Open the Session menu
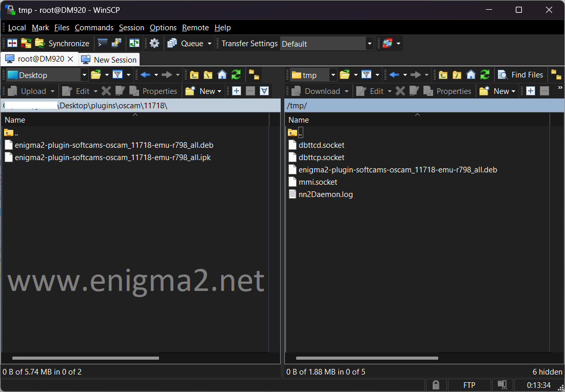This screenshot has height=392, width=565. pos(131,28)
